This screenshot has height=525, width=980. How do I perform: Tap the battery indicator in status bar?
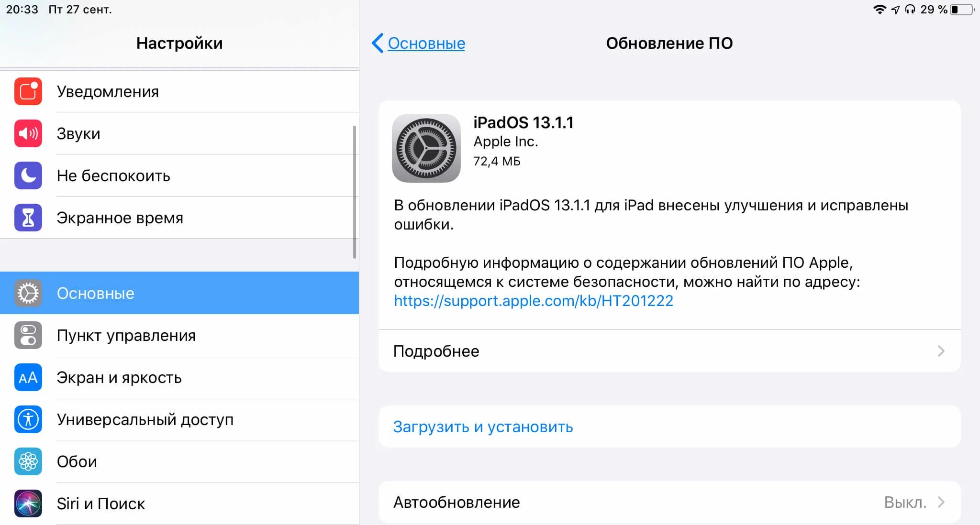[962, 10]
